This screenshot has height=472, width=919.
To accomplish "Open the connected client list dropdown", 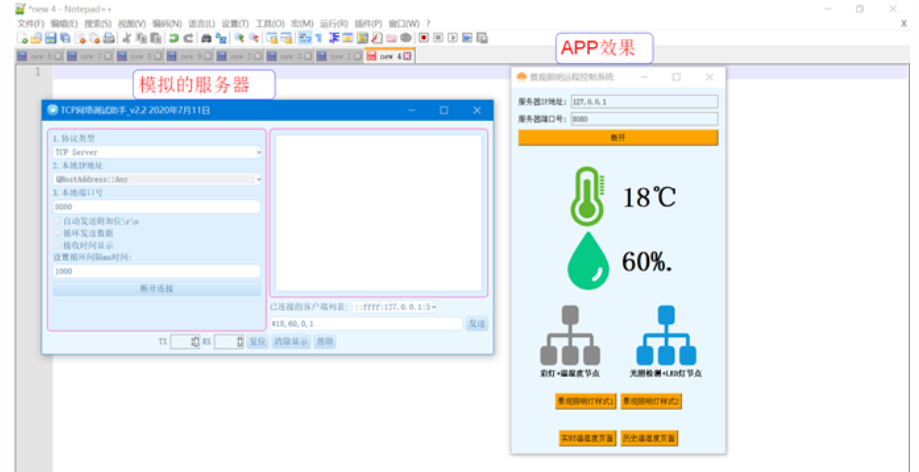I will pyautogui.click(x=394, y=307).
